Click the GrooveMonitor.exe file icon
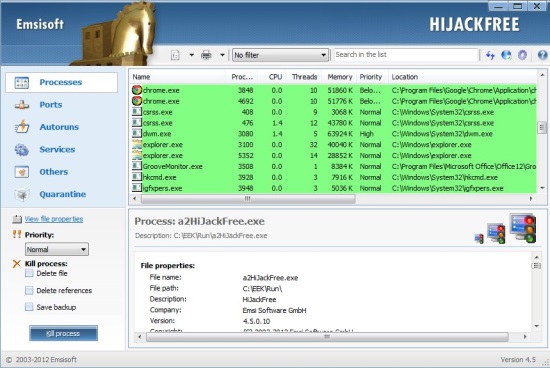 pyautogui.click(x=136, y=166)
